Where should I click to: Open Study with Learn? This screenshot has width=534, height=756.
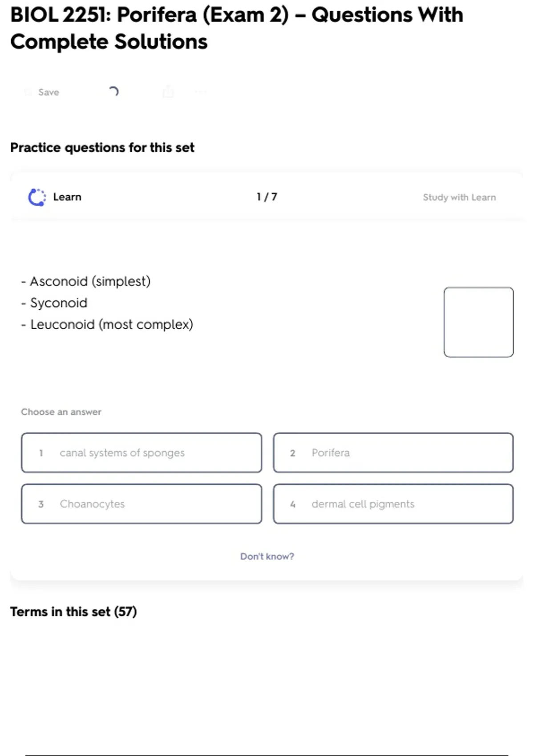tap(459, 197)
